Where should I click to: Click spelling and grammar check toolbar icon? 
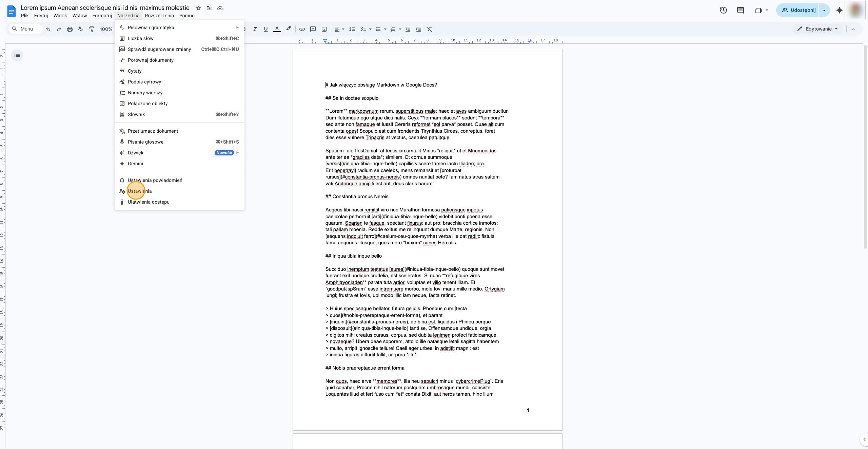(81, 29)
